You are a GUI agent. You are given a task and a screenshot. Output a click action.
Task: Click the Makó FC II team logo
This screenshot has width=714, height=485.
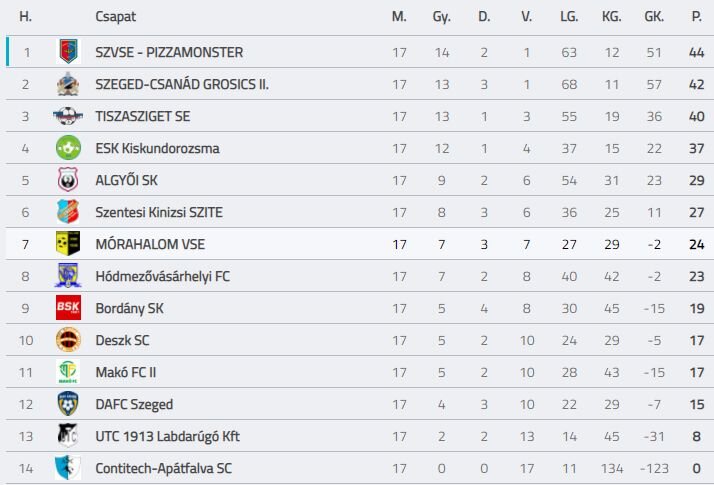click(68, 372)
